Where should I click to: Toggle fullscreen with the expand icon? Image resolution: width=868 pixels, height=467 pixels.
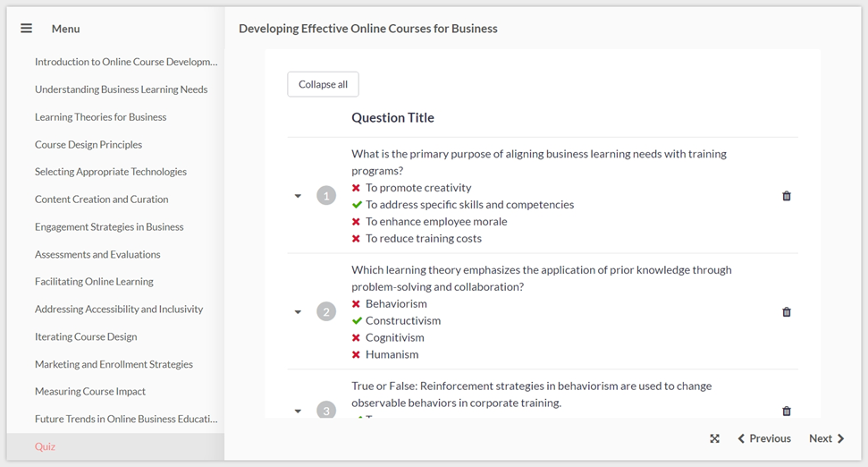click(714, 438)
